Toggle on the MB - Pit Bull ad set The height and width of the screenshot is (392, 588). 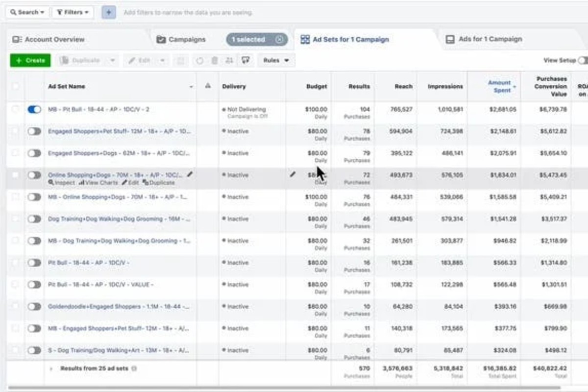pyautogui.click(x=33, y=109)
